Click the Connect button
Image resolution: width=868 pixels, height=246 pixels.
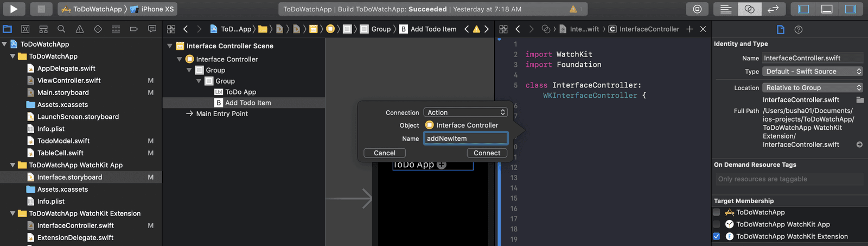coord(487,153)
